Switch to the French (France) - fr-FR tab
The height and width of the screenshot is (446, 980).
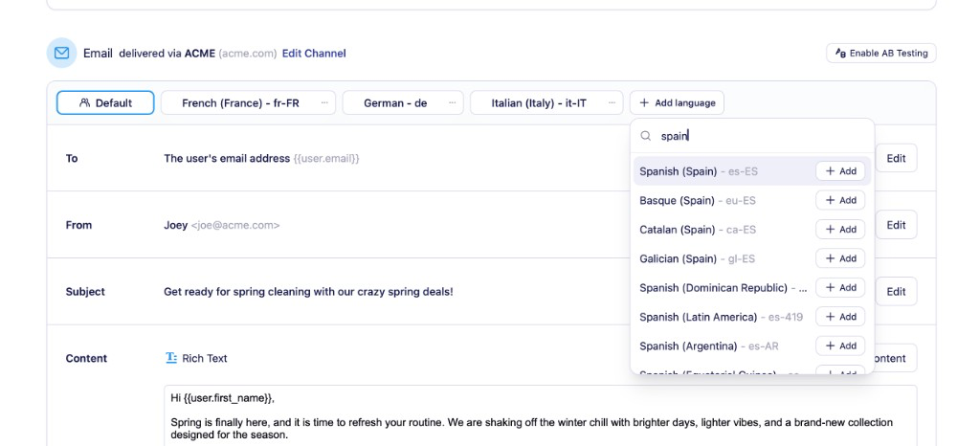click(x=248, y=103)
